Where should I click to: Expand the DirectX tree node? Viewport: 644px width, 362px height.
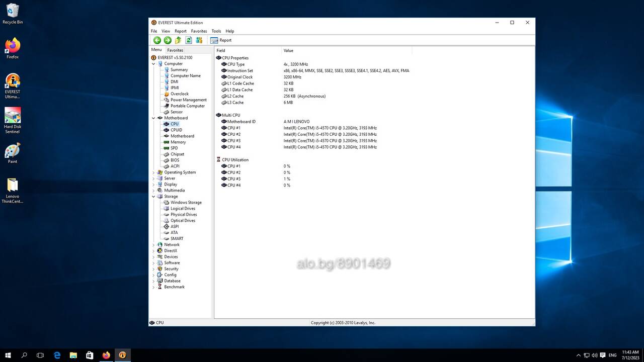[154, 251]
